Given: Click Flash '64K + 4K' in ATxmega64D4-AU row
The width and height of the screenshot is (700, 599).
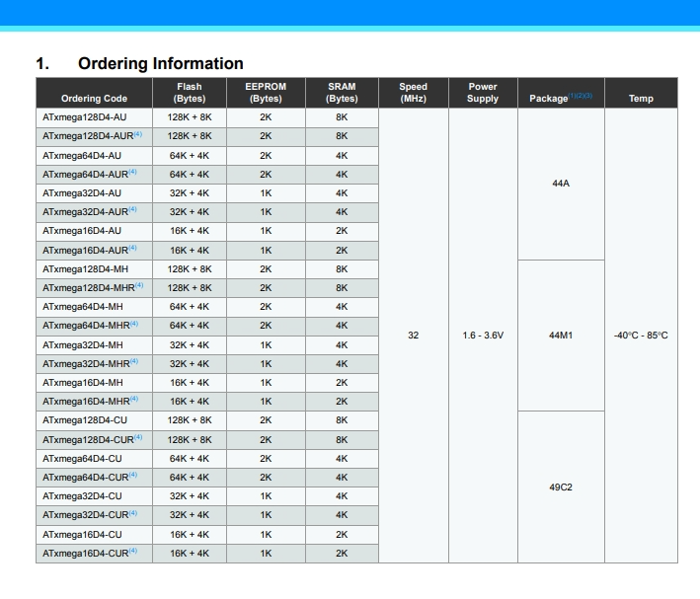Looking at the screenshot, I should [190, 156].
